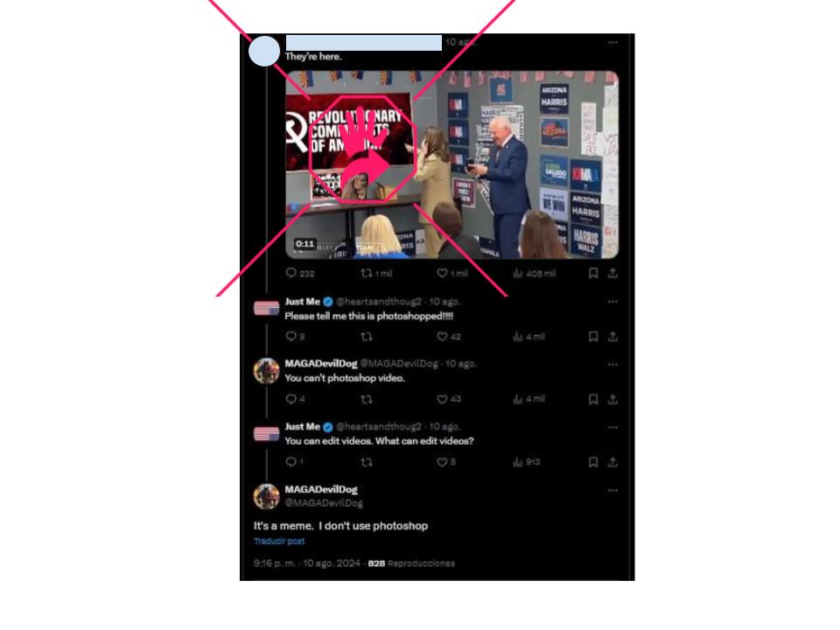Image resolution: width=840 pixels, height=630 pixels.
Task: Open more options on top post
Action: (x=612, y=42)
